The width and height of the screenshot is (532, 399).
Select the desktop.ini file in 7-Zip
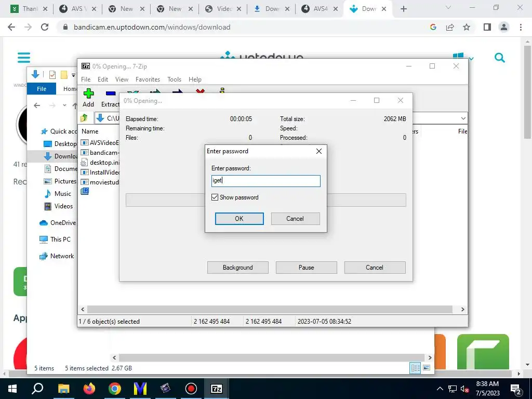(100, 163)
